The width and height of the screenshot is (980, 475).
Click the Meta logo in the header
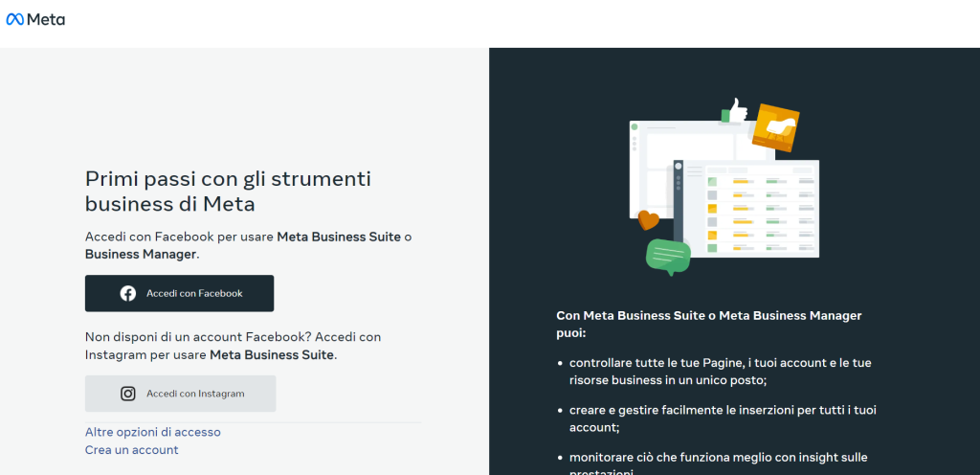pos(35,19)
